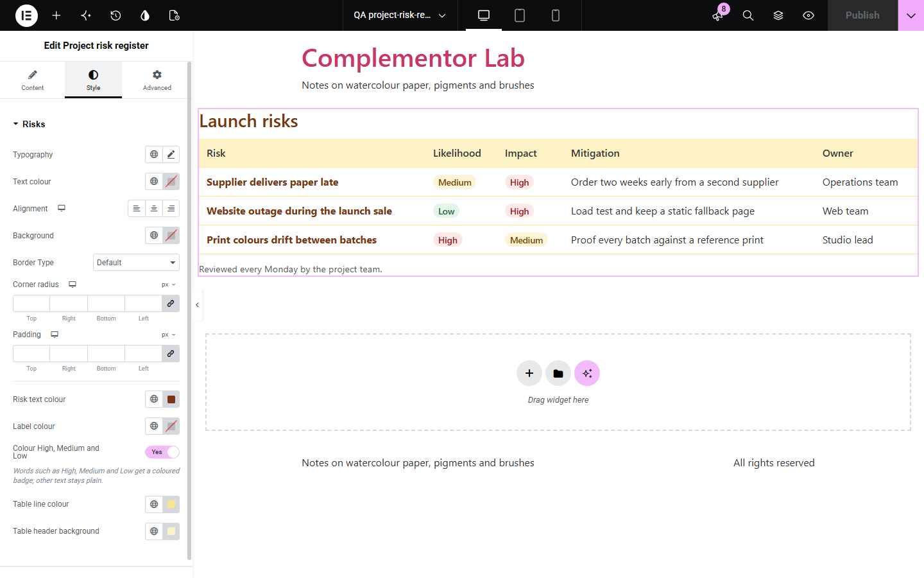
Task: Open Site Settings sliders icon in top bar
Action: pyautogui.click(x=86, y=15)
